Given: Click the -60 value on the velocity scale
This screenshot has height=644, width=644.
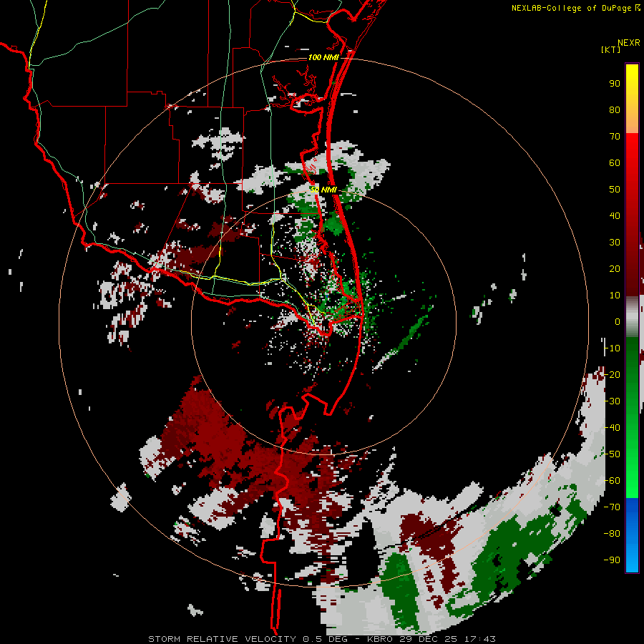Looking at the screenshot, I should coord(612,481).
